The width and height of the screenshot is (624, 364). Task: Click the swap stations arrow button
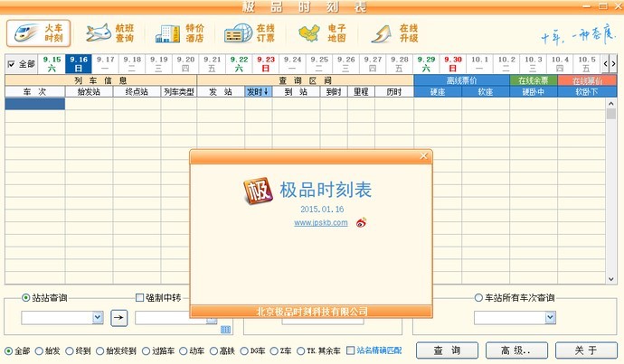point(119,318)
